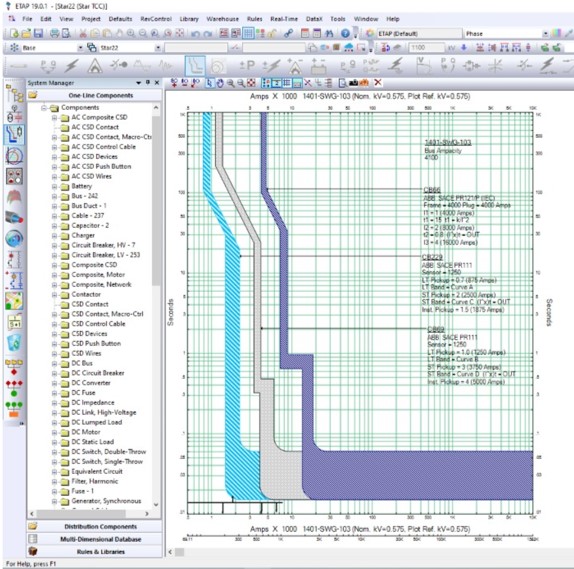The height and width of the screenshot is (569, 574).
Task: Select the Load Flow Analysis mode icon
Action: (48, 66)
